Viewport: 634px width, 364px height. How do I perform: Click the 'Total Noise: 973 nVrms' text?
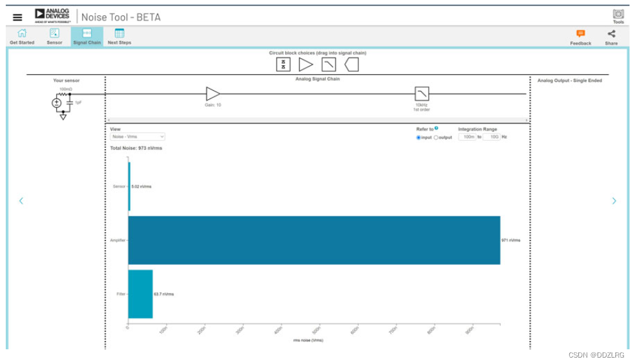pos(136,148)
